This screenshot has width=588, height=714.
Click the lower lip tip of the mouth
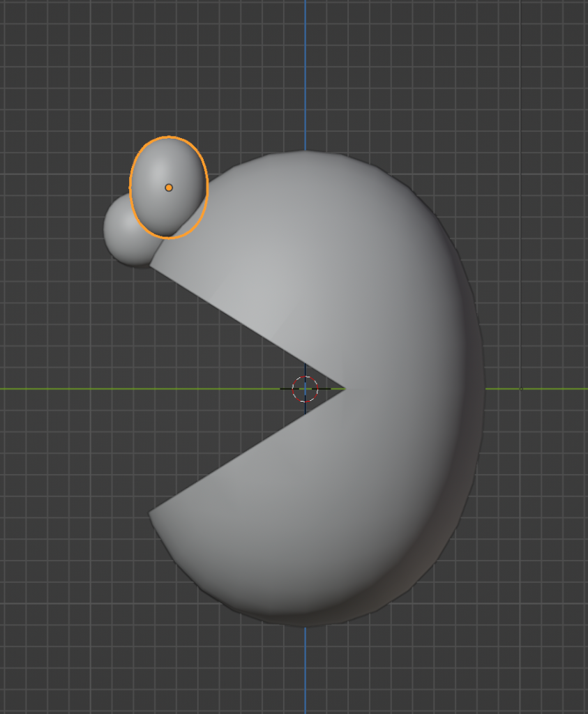pos(149,514)
